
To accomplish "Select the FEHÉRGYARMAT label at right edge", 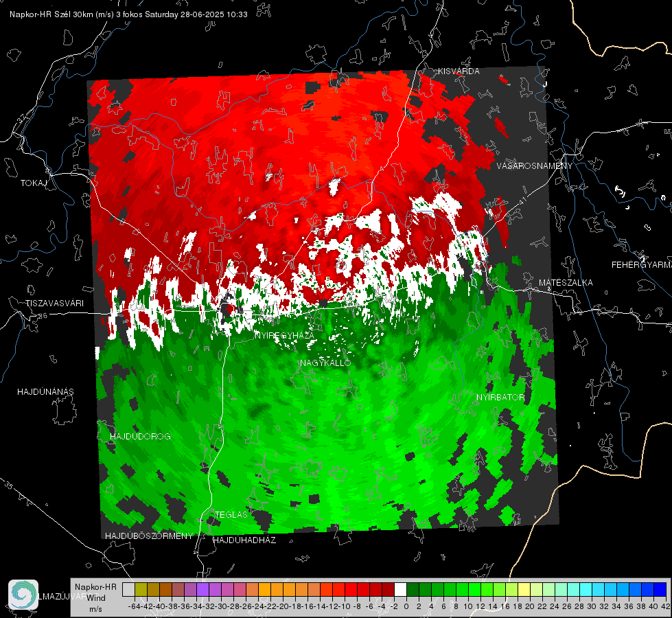I will click(641, 265).
